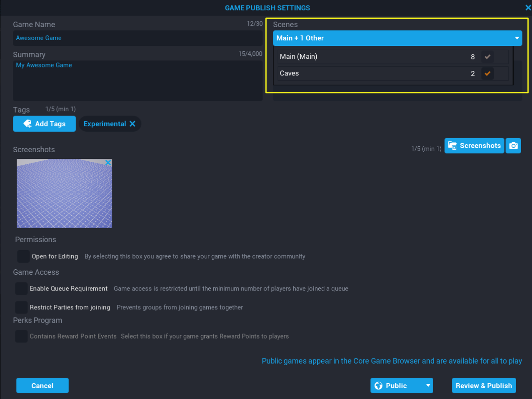This screenshot has height=399, width=532.
Task: Click the Add Tags button
Action: 45,124
